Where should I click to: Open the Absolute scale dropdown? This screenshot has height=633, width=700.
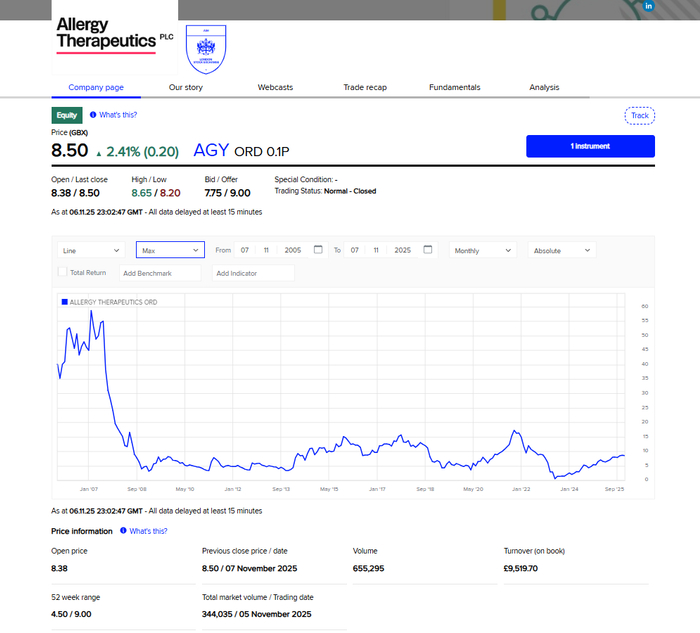coord(562,250)
